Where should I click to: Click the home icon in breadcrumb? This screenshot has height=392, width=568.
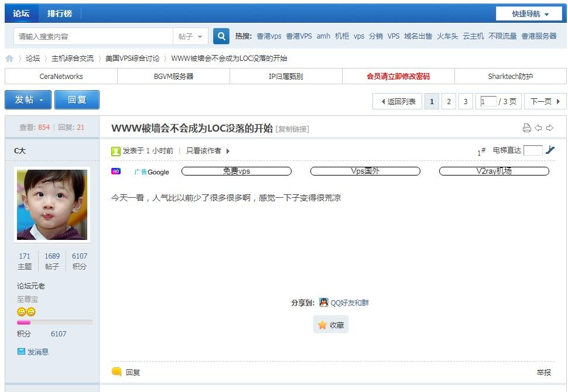[x=9, y=59]
